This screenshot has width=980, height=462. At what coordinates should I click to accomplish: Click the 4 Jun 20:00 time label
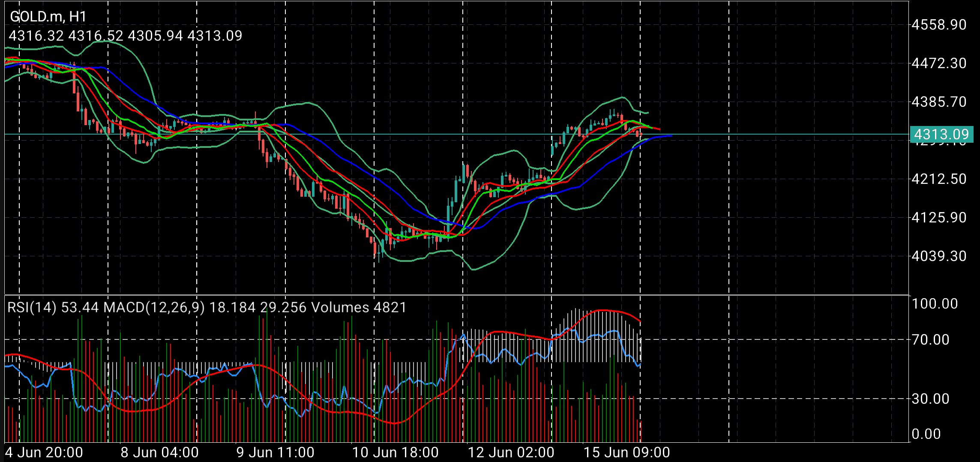pyautogui.click(x=44, y=453)
